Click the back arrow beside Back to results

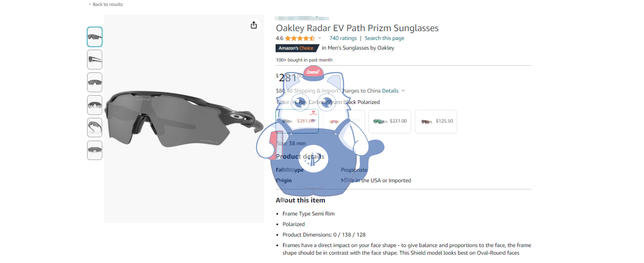(x=90, y=4)
